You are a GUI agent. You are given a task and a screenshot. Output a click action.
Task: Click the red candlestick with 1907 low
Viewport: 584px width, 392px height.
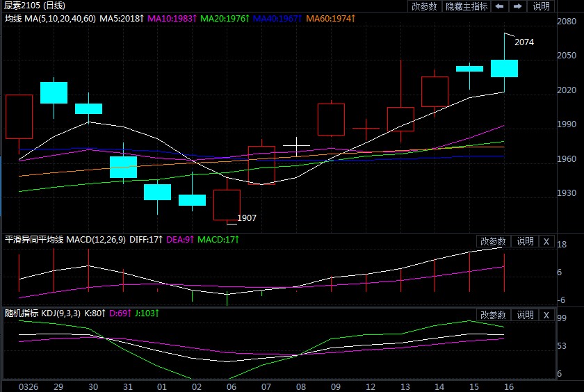[227, 204]
